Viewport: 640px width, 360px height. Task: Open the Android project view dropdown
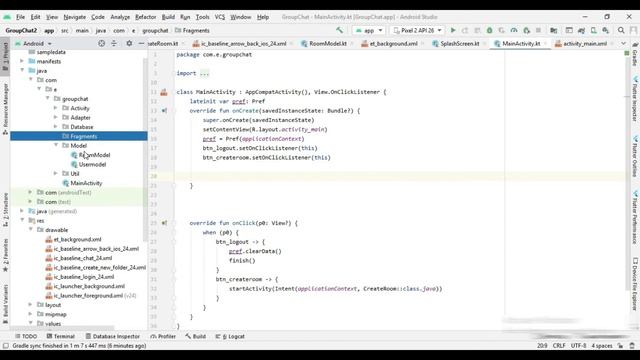[33, 43]
